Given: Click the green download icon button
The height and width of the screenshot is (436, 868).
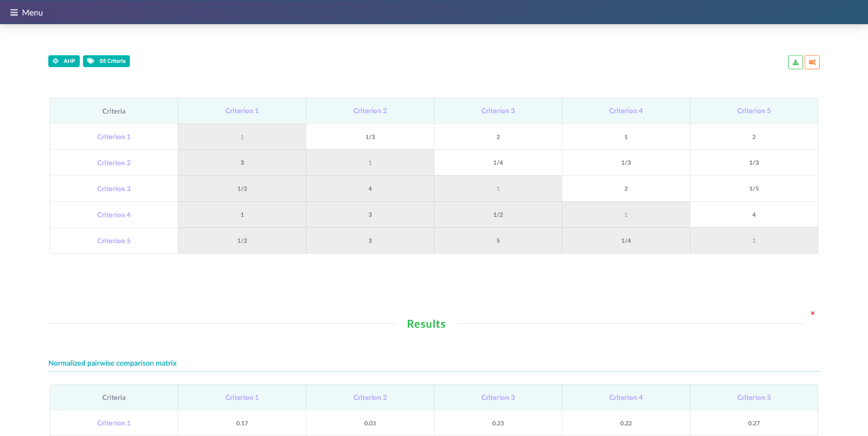Looking at the screenshot, I should 796,62.
